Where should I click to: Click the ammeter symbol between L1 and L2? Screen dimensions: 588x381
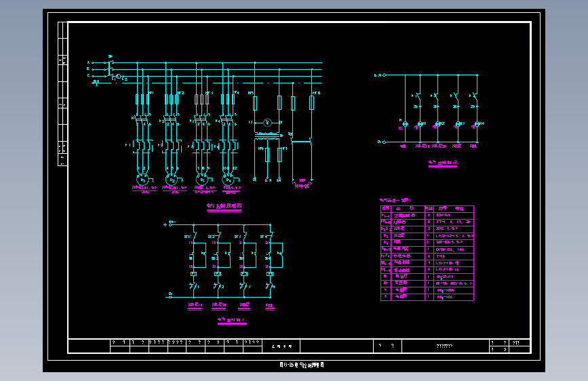(x=119, y=77)
